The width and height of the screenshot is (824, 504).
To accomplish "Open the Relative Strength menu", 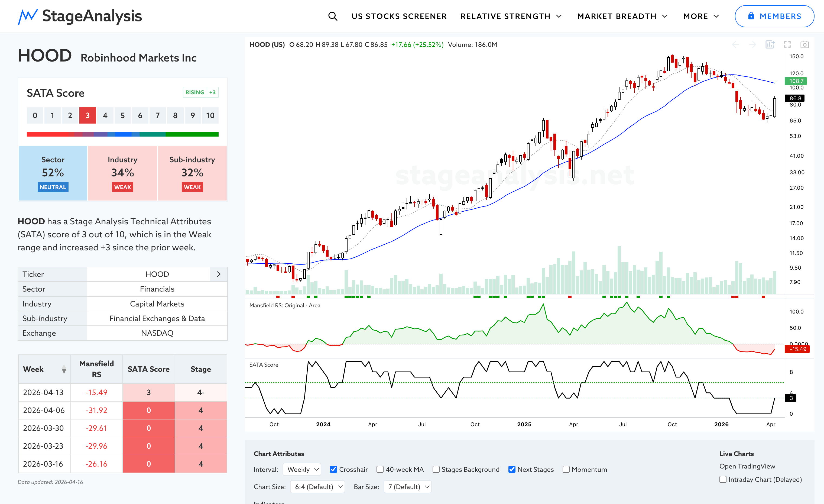I will pyautogui.click(x=511, y=16).
